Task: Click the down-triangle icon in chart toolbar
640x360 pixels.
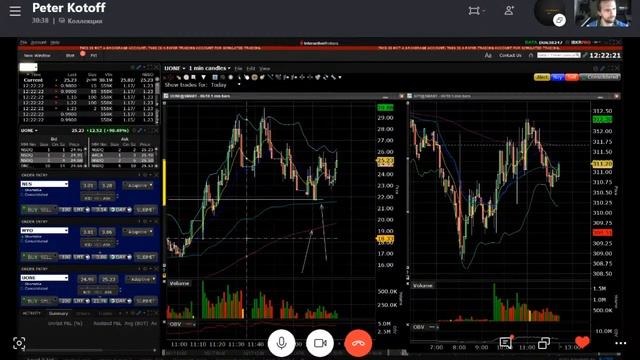Action: click(203, 77)
